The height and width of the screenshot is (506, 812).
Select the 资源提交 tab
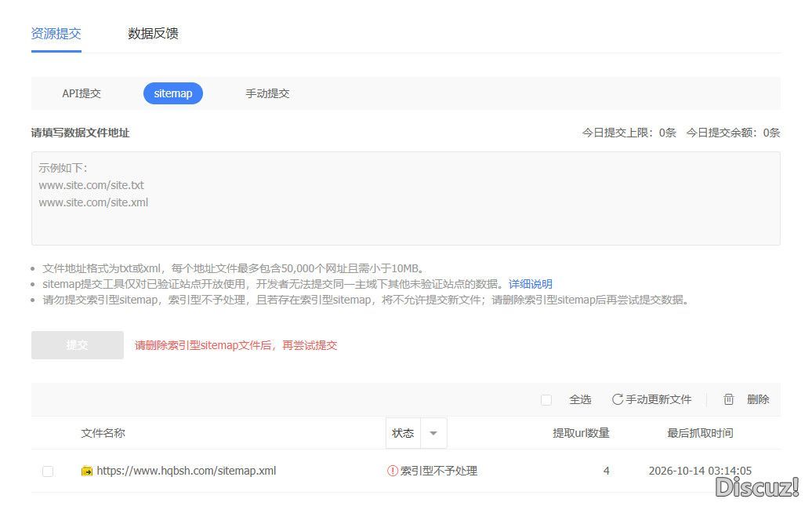click(x=56, y=34)
